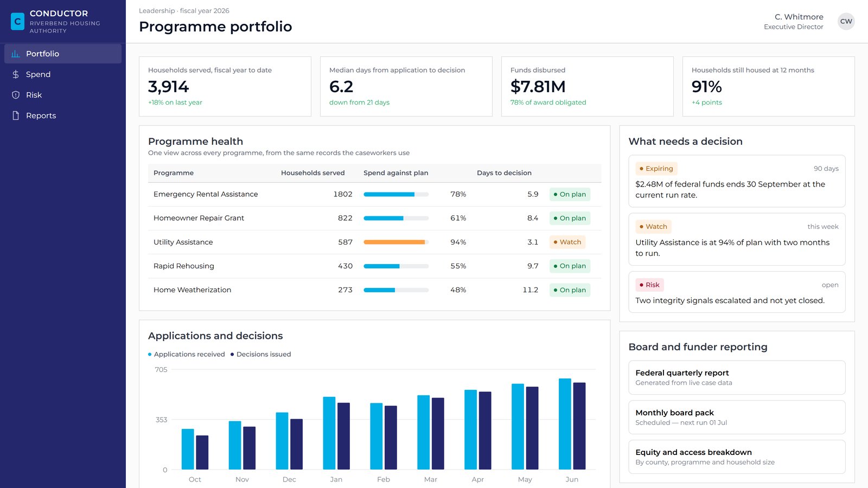Click the Emergency Rental Assistance spend bar

[396, 194]
